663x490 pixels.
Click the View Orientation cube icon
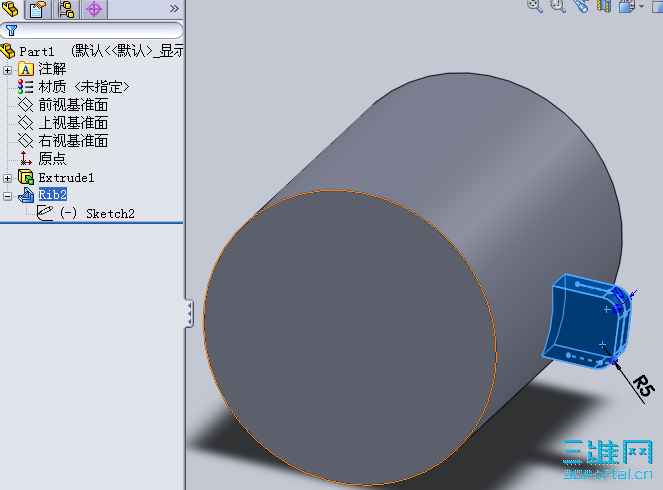click(x=627, y=6)
